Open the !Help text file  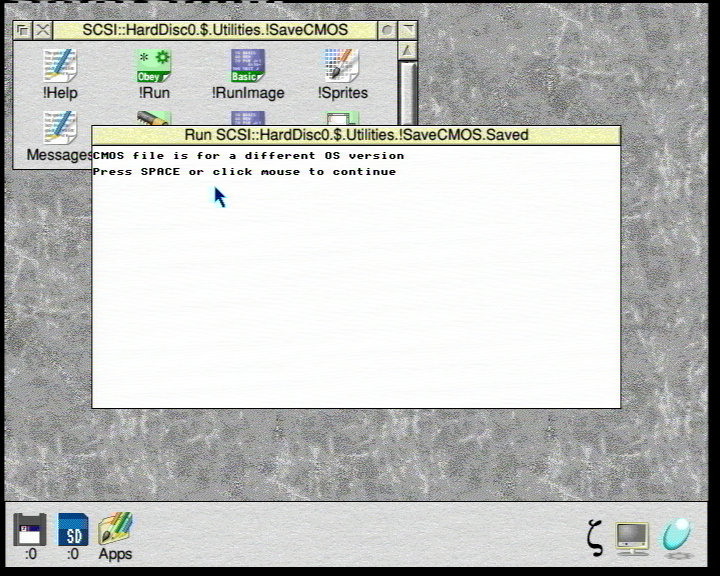pyautogui.click(x=60, y=73)
